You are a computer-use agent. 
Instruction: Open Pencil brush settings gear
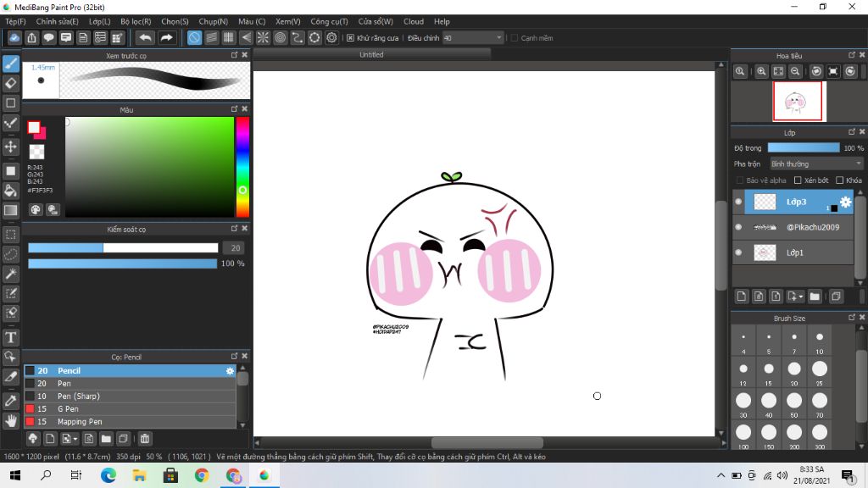coord(230,371)
